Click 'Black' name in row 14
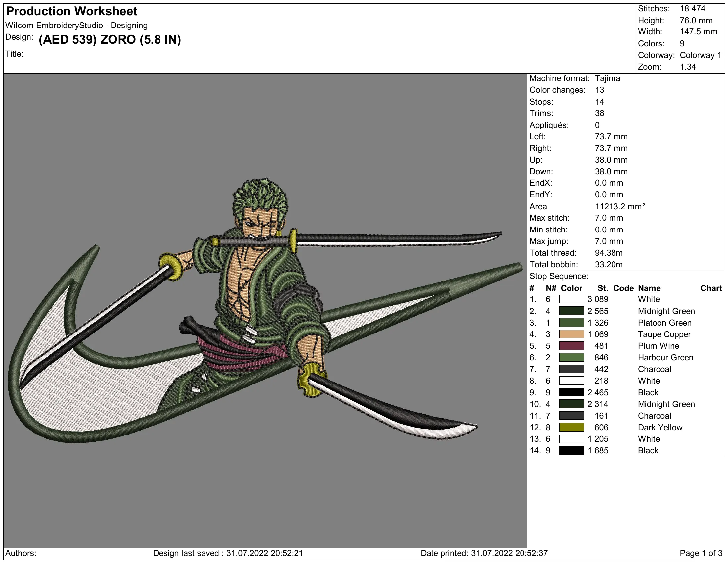Image resolution: width=728 pixels, height=563 pixels. 648,451
